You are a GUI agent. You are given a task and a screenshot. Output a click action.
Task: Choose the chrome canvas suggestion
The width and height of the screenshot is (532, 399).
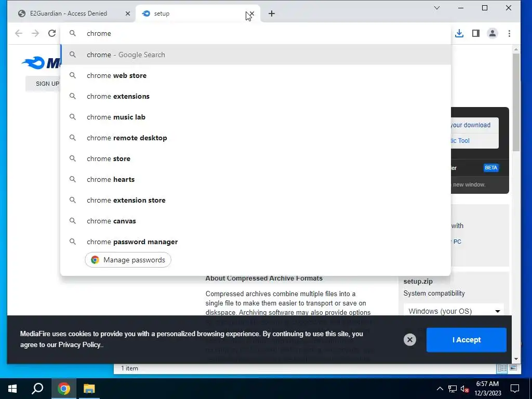point(256,221)
